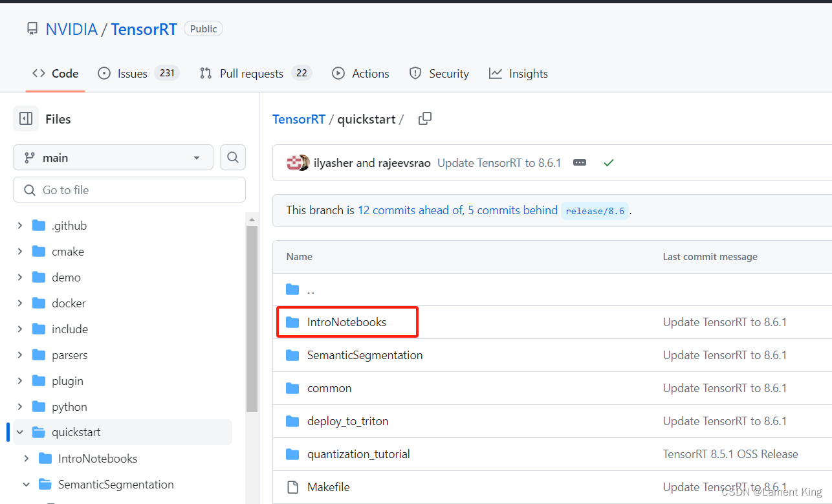This screenshot has width=832, height=504.
Task: Open the SemanticSegmentation folder in table
Action: (x=365, y=355)
